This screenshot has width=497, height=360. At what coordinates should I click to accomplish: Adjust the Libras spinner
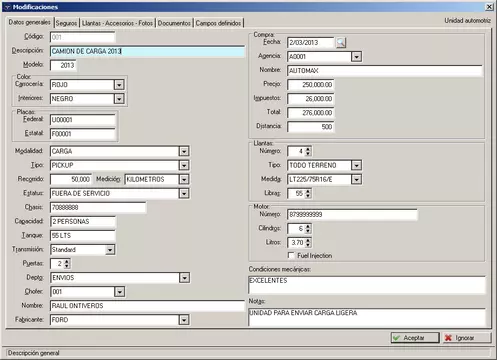tap(308, 193)
